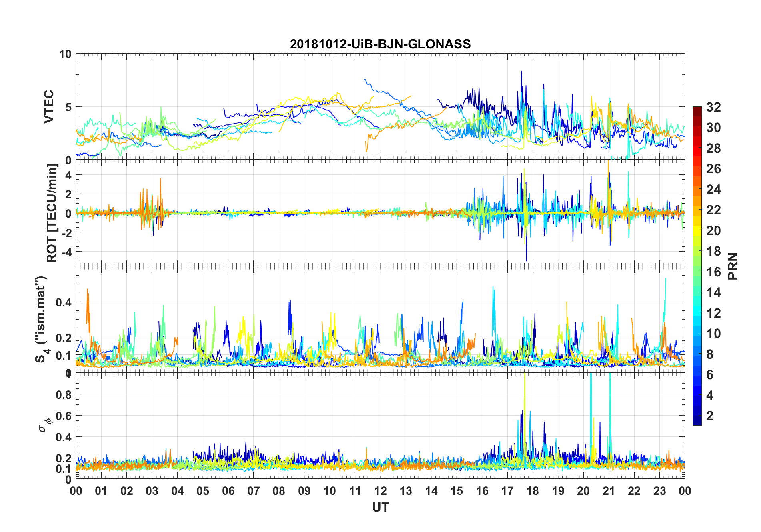761x532 pixels.
Task: Click UT axis tick label 17
Action: [507, 491]
